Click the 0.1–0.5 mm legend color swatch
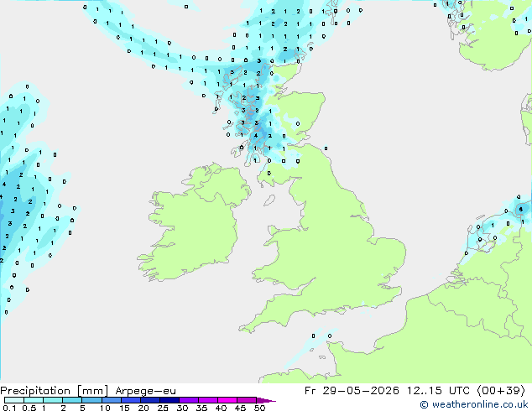 coord(14,400)
